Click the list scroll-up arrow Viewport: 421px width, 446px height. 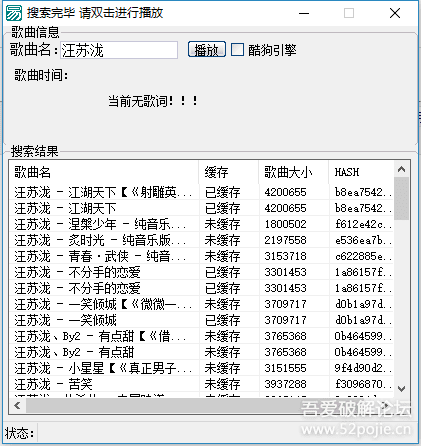click(401, 170)
